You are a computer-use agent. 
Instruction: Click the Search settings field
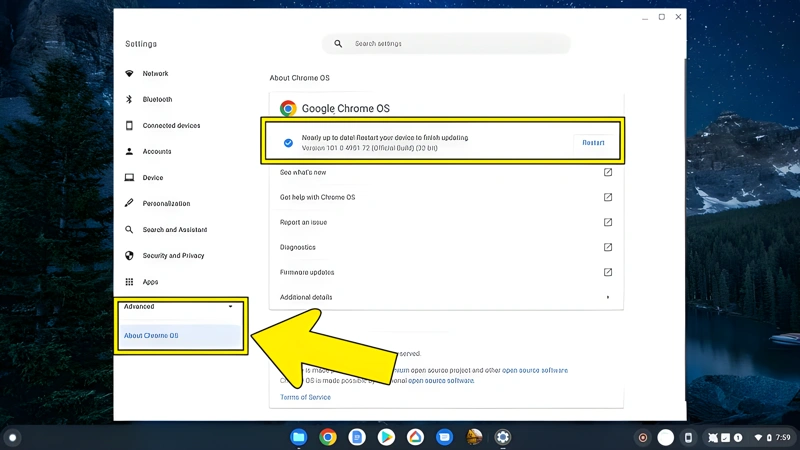(x=446, y=44)
